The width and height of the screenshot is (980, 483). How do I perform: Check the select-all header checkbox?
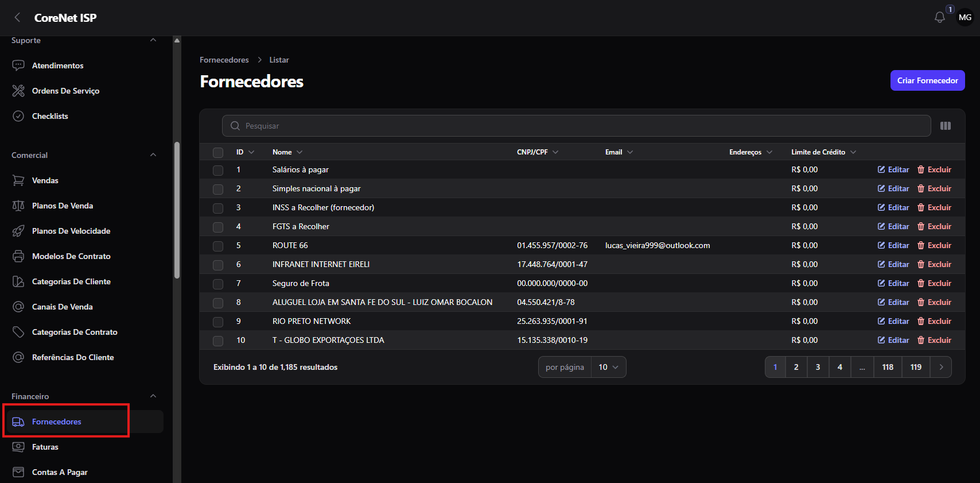click(218, 153)
